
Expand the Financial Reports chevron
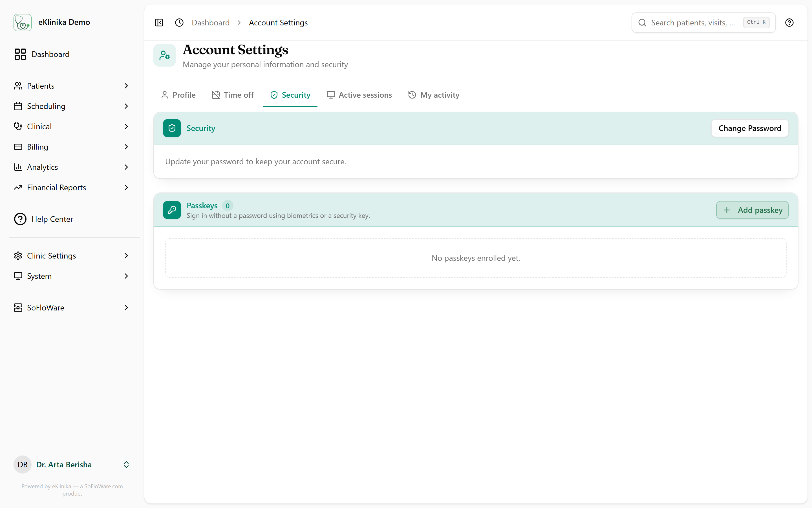[x=126, y=187]
